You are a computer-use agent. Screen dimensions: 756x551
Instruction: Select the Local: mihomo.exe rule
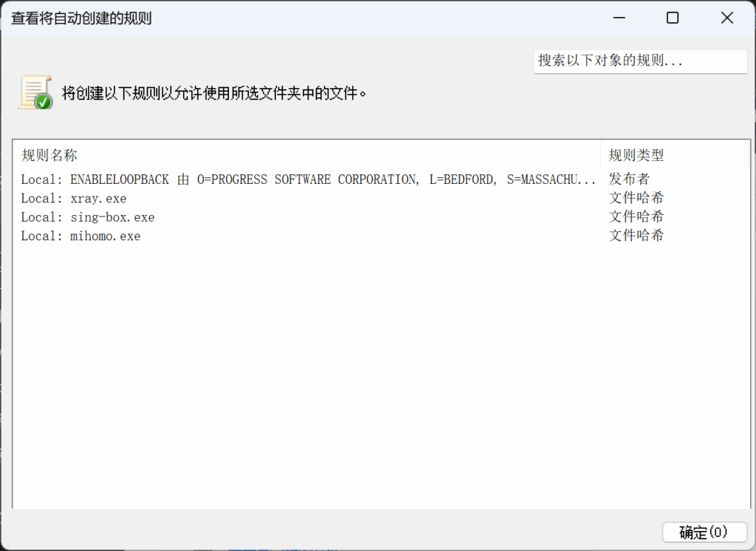[80, 236]
